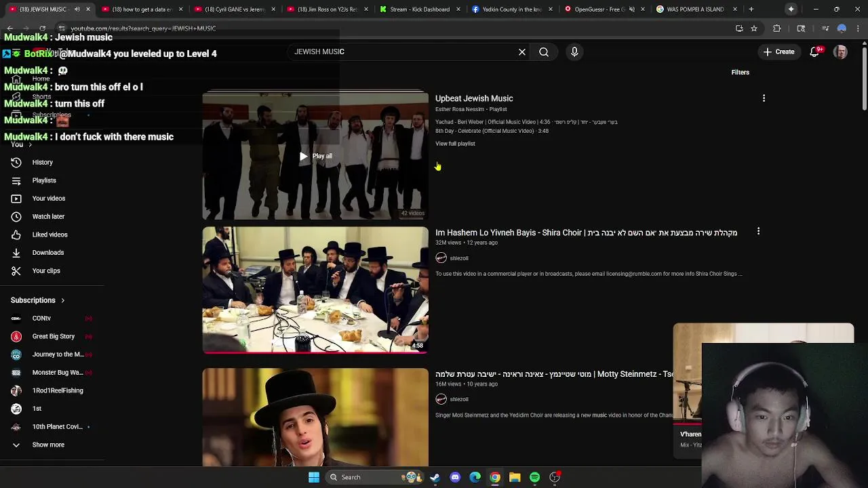Open the notifications bell
Image resolution: width=868 pixels, height=488 pixels.
(x=816, y=52)
